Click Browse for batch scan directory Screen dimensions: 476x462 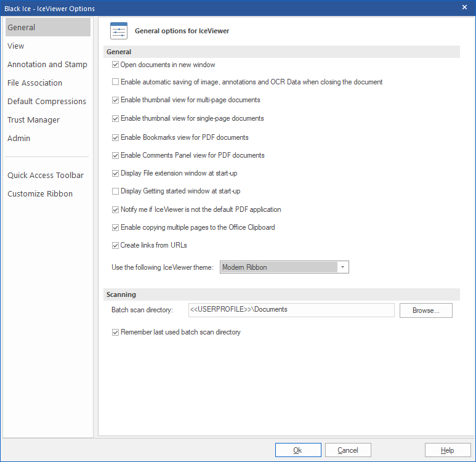pos(426,310)
